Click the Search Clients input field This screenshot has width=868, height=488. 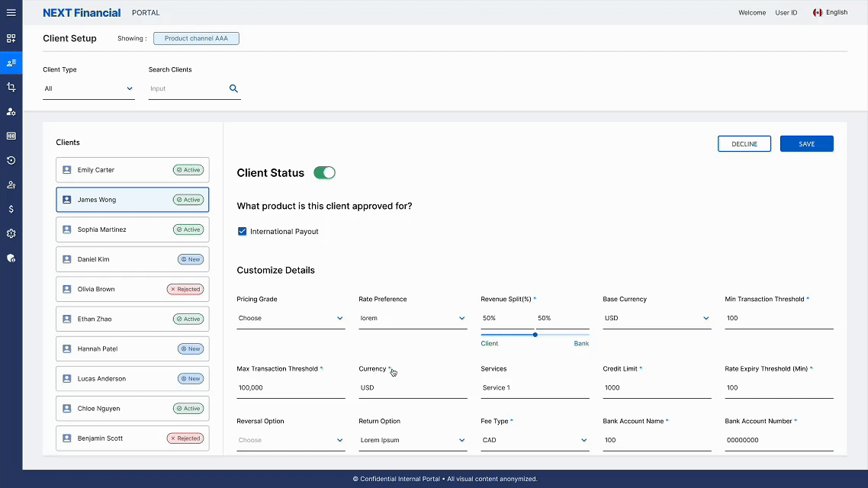pyautogui.click(x=187, y=88)
